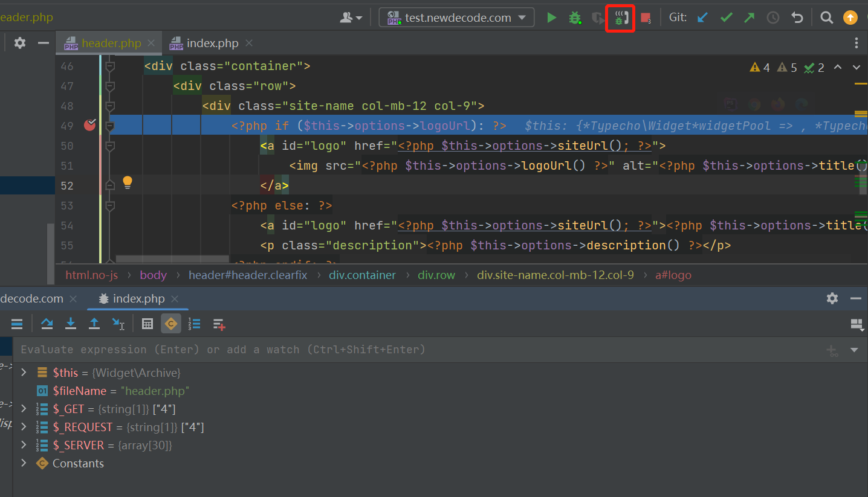
Task: Click the Step Into debugger icon
Action: [71, 324]
